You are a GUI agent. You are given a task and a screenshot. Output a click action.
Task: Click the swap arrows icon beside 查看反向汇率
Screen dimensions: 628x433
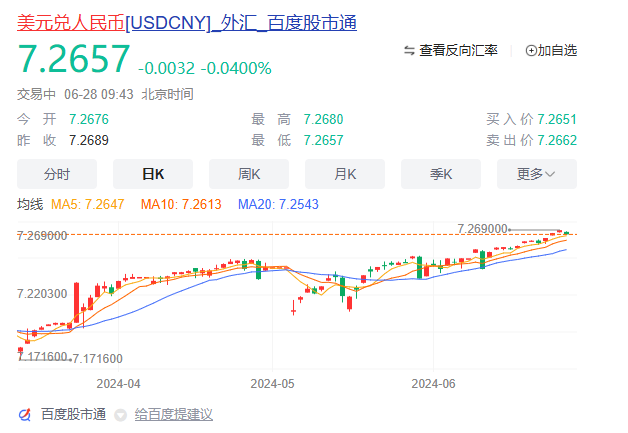pyautogui.click(x=409, y=50)
